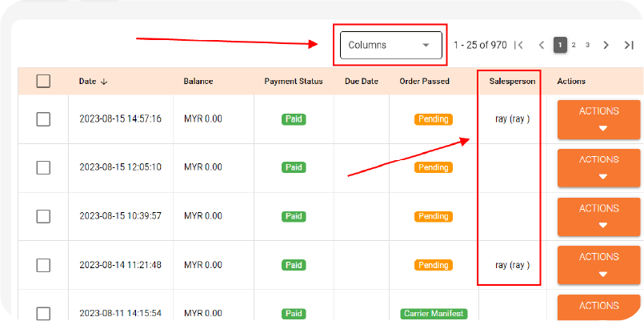Go to first page of results
The width and height of the screenshot is (644, 321).
[x=518, y=45]
